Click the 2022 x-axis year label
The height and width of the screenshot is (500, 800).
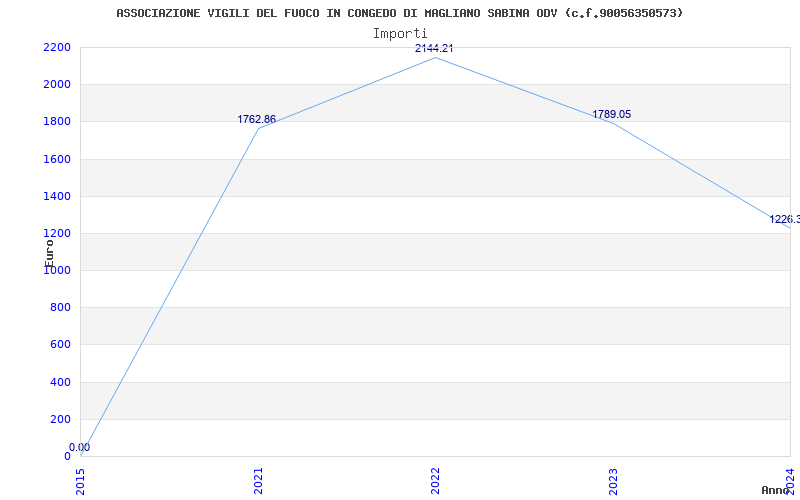435,481
